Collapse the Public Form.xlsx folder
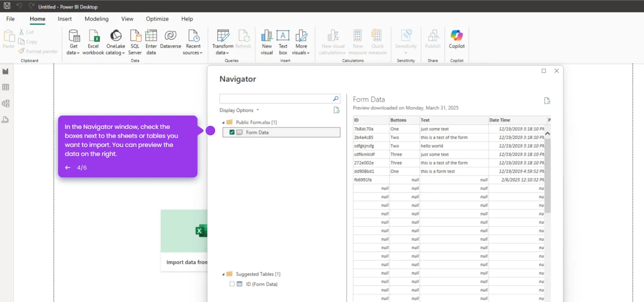Viewport: 644px width, 302px height. point(223,122)
